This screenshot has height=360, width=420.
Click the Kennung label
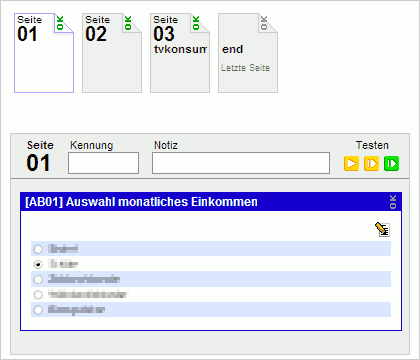point(92,146)
